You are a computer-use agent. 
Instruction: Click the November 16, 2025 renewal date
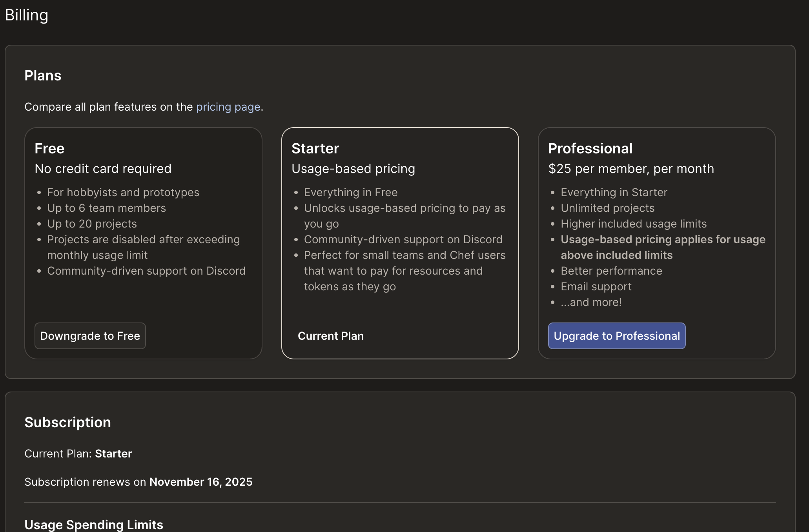(x=201, y=482)
